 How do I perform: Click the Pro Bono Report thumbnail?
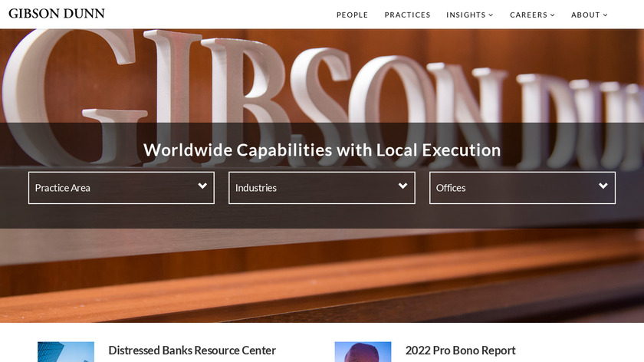[363, 352]
